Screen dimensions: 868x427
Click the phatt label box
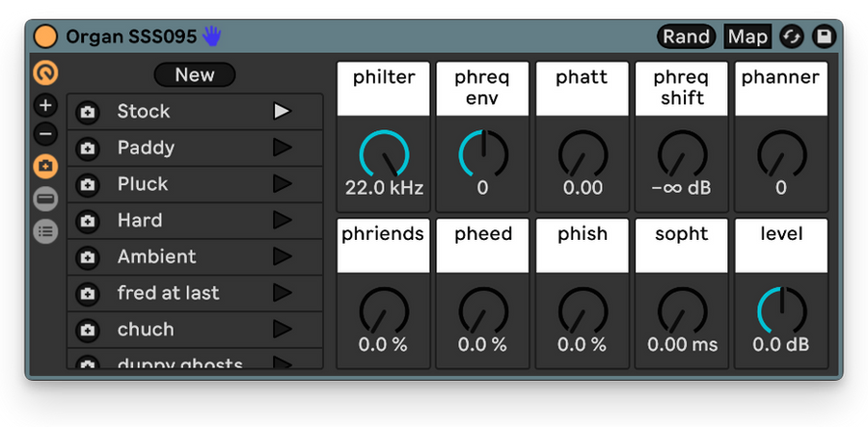pyautogui.click(x=583, y=89)
